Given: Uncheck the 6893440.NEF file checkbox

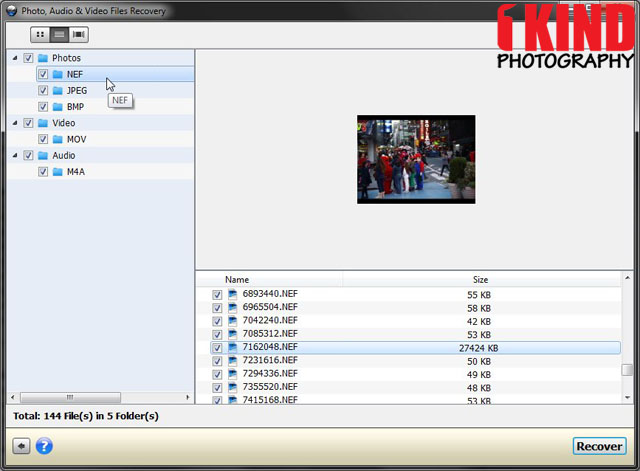Looking at the screenshot, I should point(217,295).
